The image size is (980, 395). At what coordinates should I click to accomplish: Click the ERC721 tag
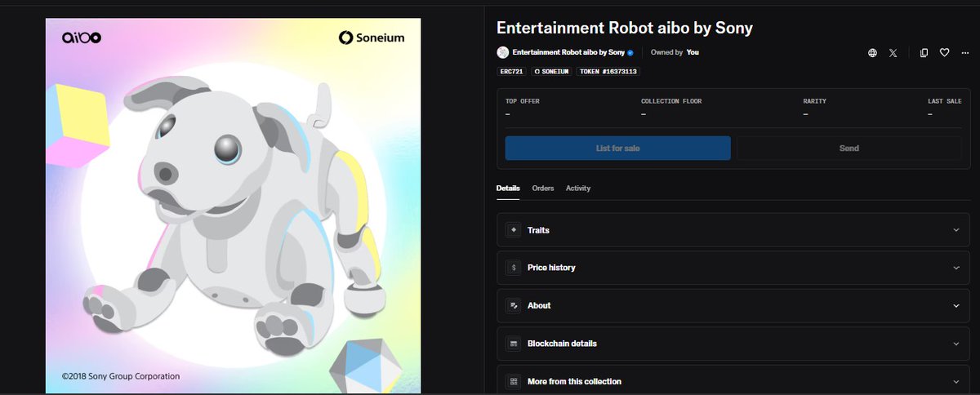tap(510, 72)
